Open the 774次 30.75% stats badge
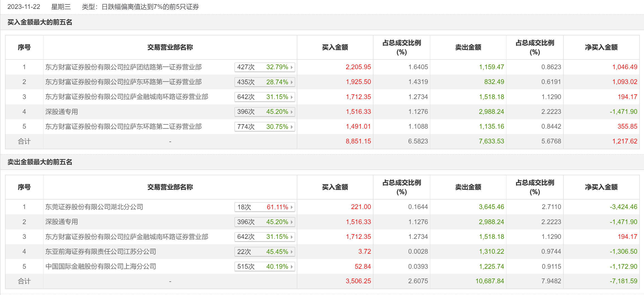This screenshot has height=295, width=644. [x=265, y=127]
